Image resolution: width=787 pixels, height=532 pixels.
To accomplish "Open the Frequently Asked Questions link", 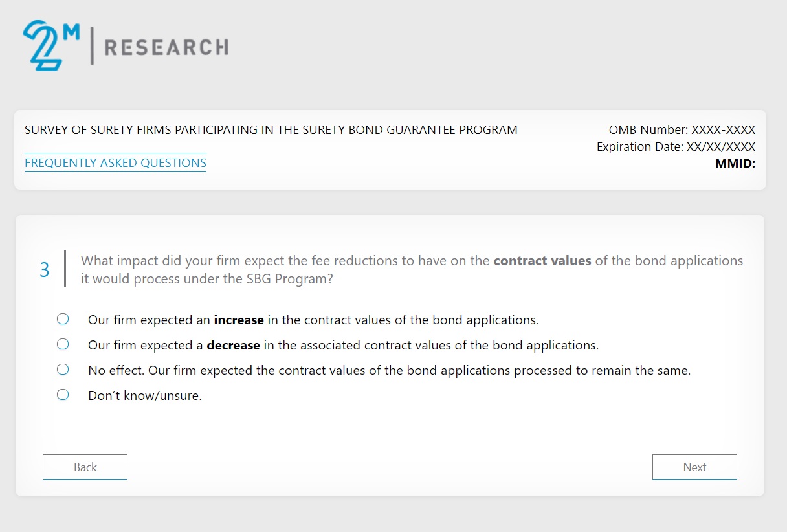I will click(115, 163).
